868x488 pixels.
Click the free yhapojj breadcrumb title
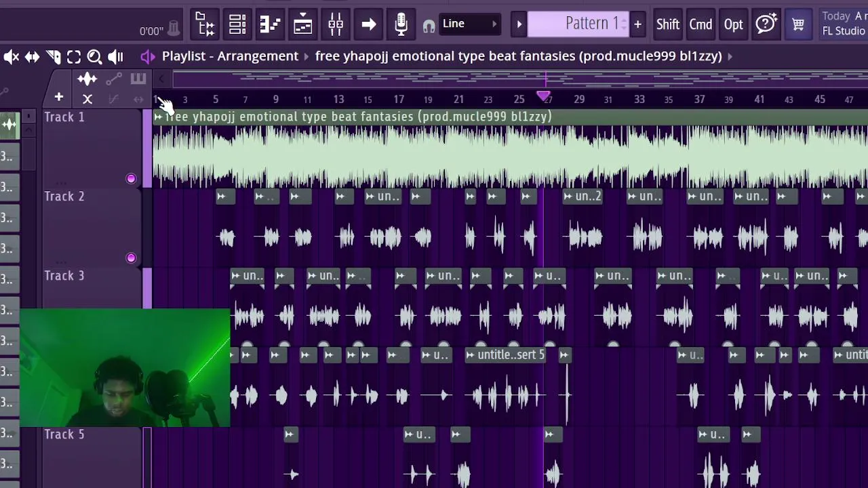tap(518, 56)
